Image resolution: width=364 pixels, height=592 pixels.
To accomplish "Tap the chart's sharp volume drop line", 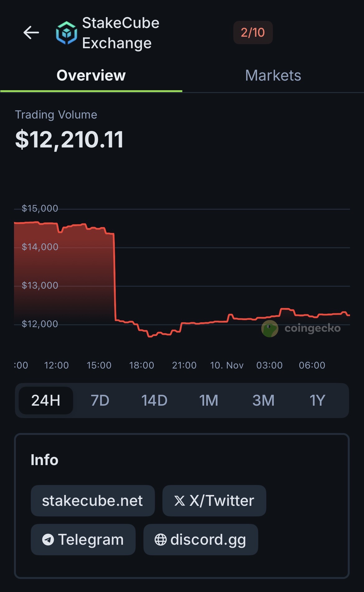I will point(114,277).
